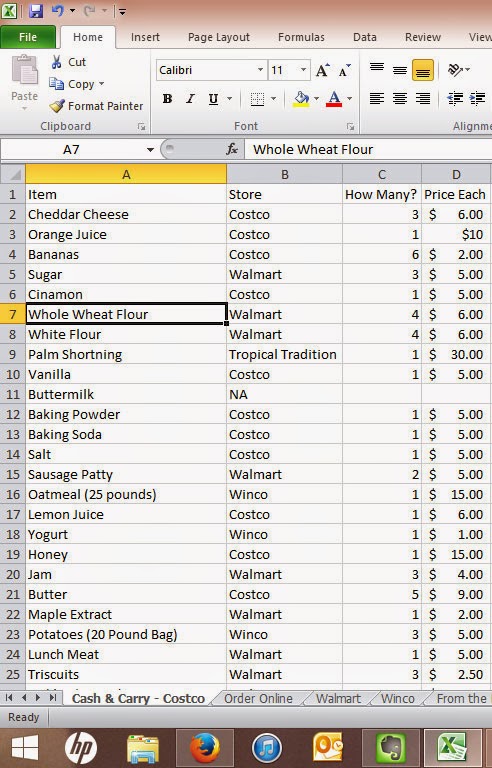The width and height of the screenshot is (492, 768).
Task: Click the Increase Indent icon
Action: [478, 98]
